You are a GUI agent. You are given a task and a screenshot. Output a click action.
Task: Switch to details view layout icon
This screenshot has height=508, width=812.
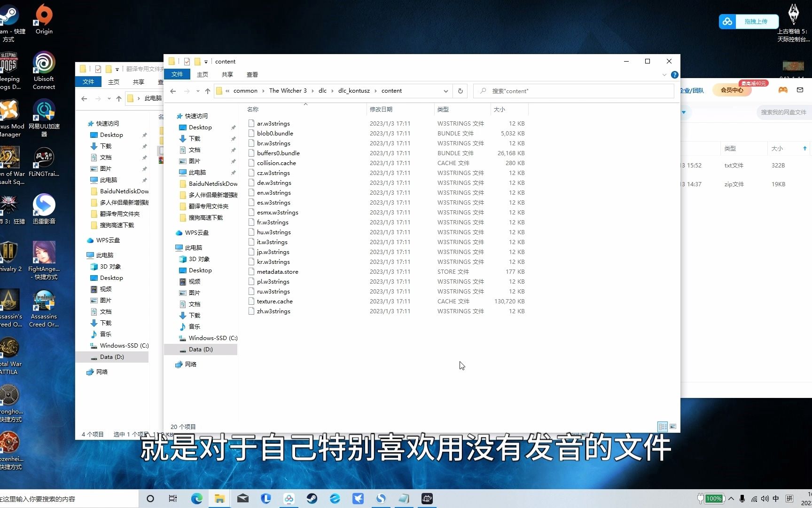point(663,427)
